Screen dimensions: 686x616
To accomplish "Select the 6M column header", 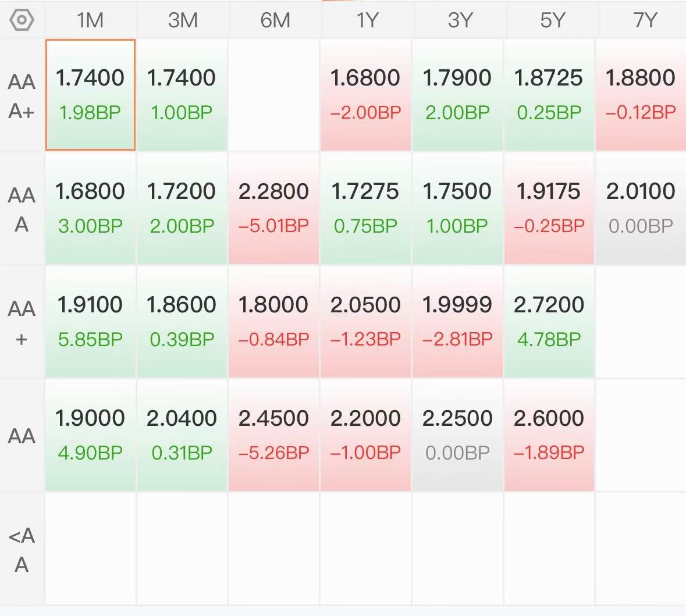I will click(x=274, y=20).
